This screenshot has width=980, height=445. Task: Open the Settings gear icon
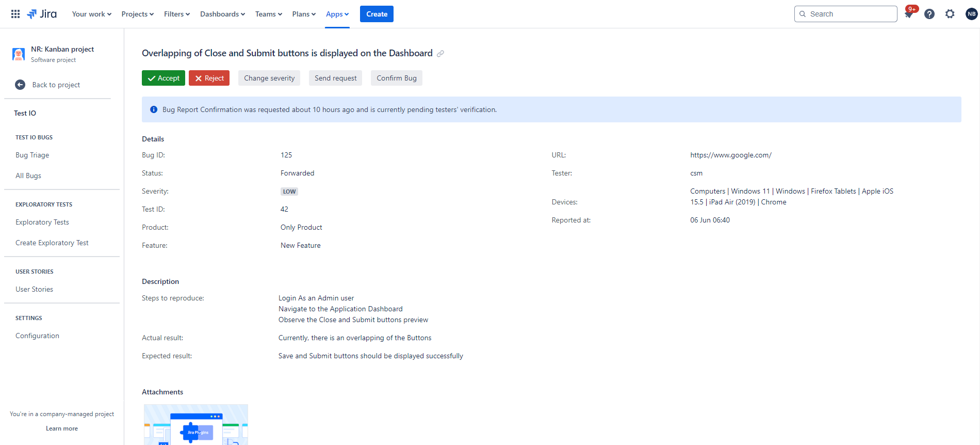click(950, 14)
